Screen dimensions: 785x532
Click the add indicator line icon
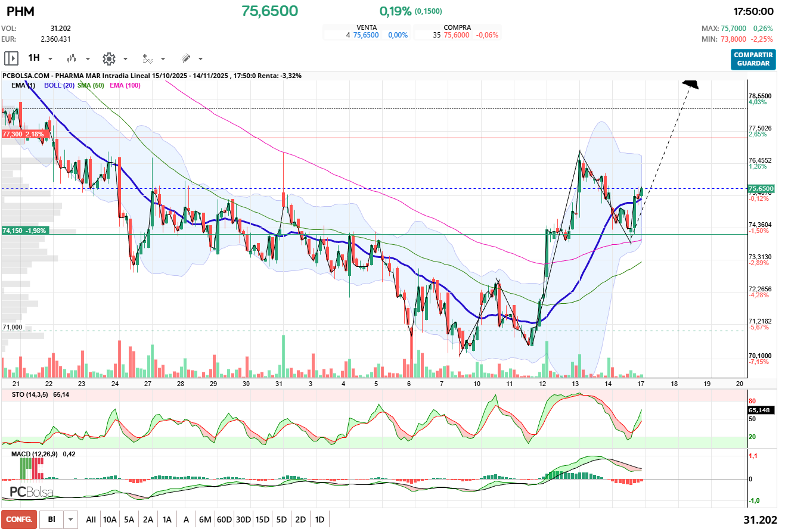[147, 58]
